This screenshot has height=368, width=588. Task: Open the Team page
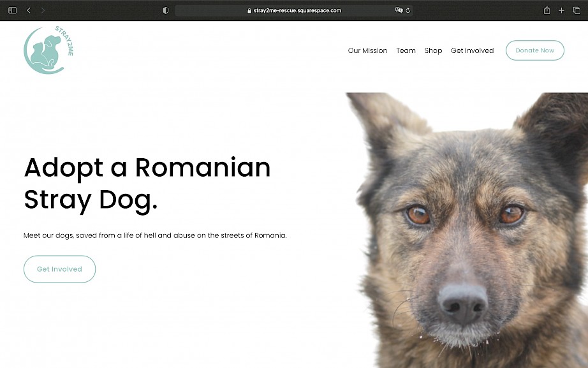tap(406, 50)
